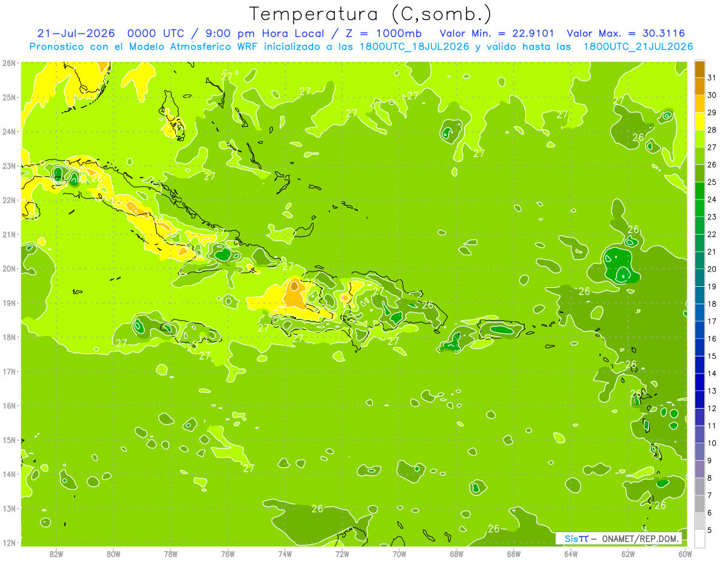Select '1800UTC_18JUL2026' initialization time

tap(415, 47)
